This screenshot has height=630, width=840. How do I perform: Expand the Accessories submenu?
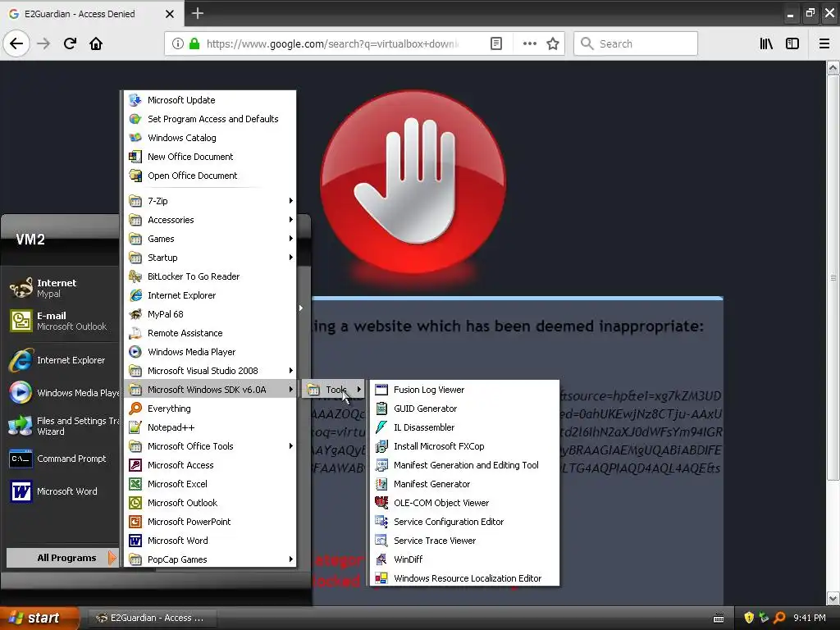[211, 220]
